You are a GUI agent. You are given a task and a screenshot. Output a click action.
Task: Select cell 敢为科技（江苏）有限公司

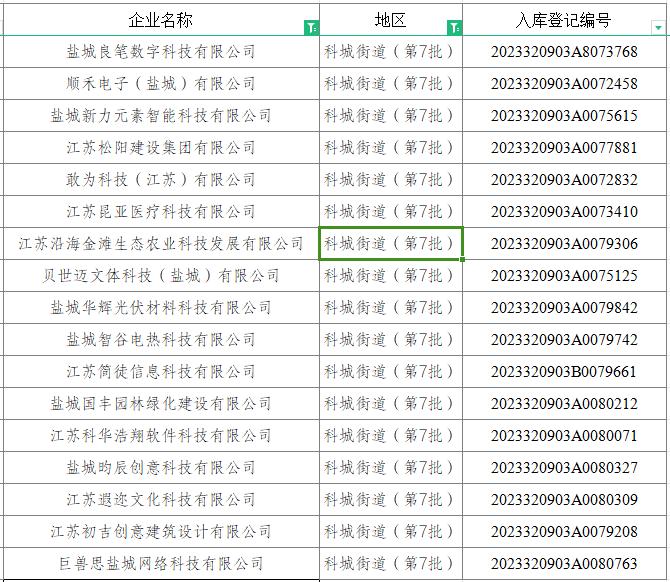(161, 180)
